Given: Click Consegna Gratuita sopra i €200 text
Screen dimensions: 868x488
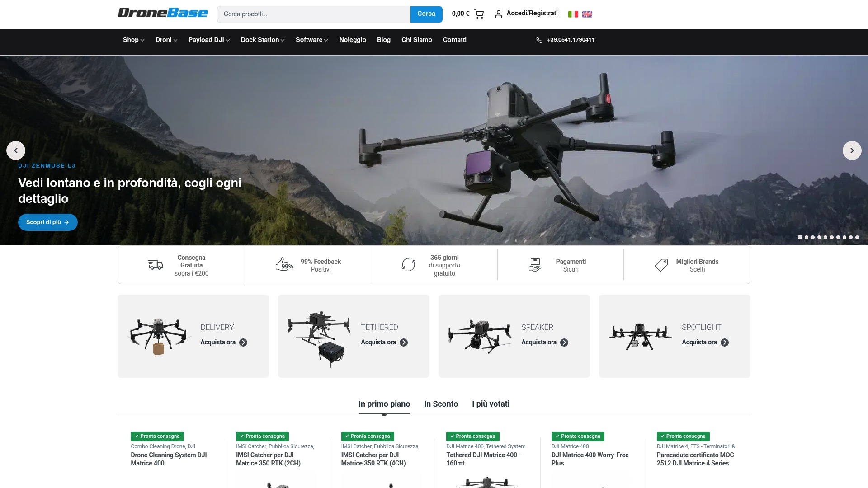Looking at the screenshot, I should click(x=192, y=265).
